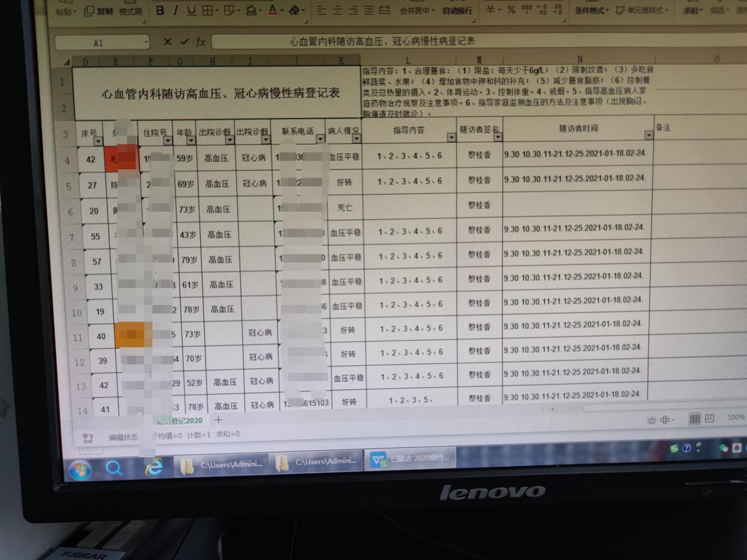Toggle the eye protection mode icon

click(x=651, y=420)
